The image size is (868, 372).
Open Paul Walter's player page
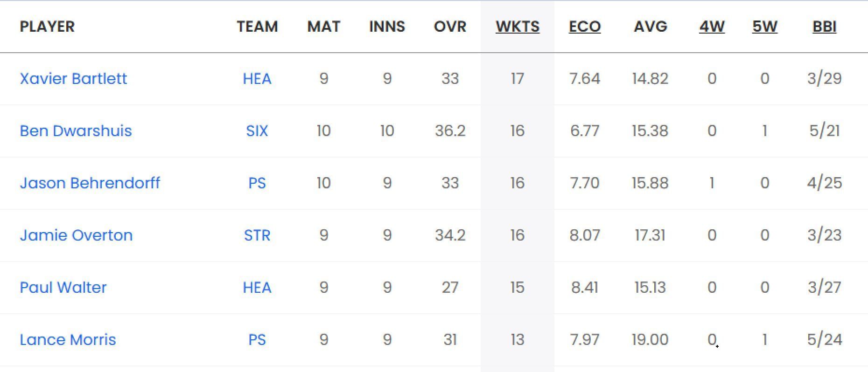point(63,287)
